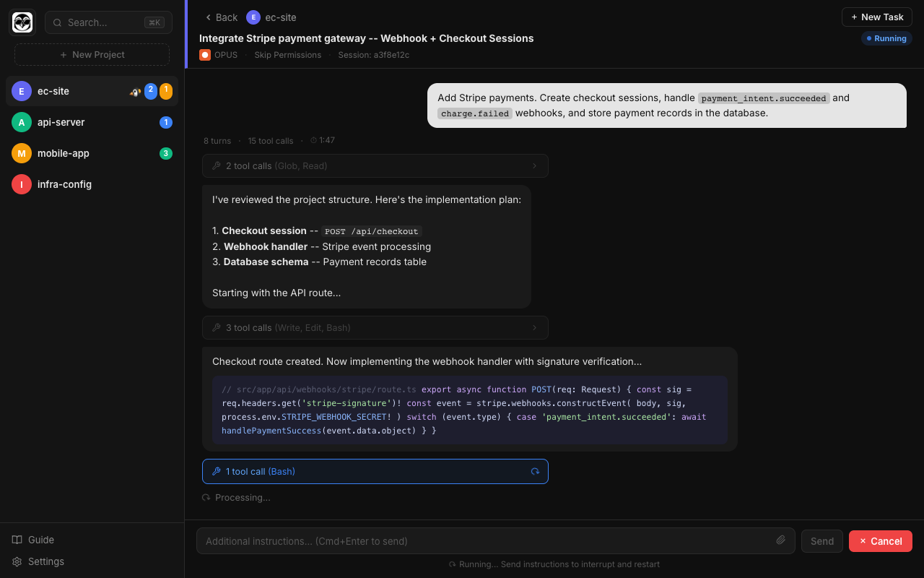924x578 pixels.
Task: Create a task with the New Task button
Action: [876, 17]
